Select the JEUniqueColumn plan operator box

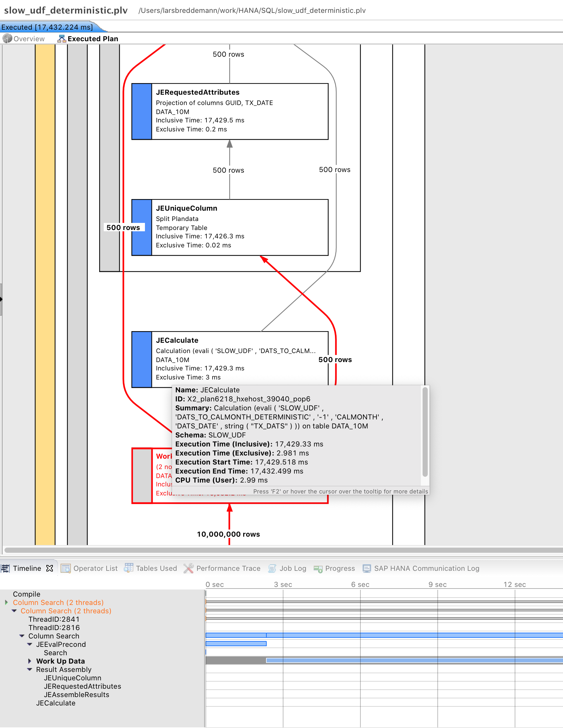coord(230,227)
